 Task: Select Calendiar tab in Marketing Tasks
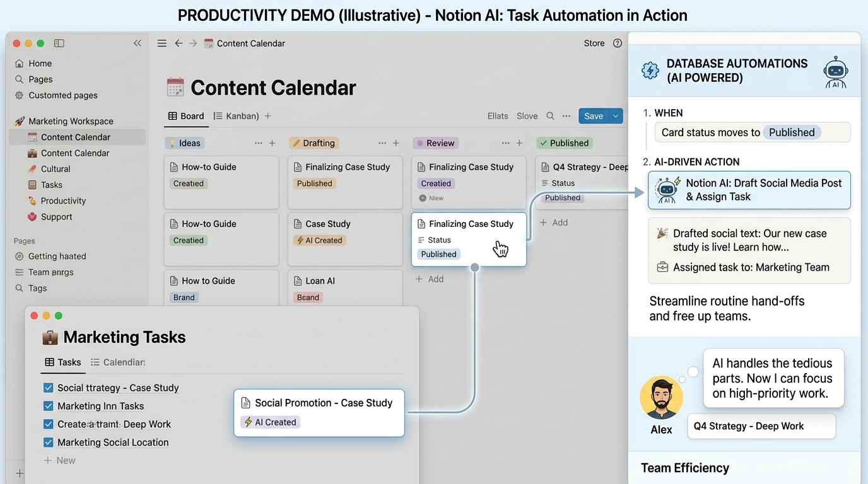(x=118, y=362)
